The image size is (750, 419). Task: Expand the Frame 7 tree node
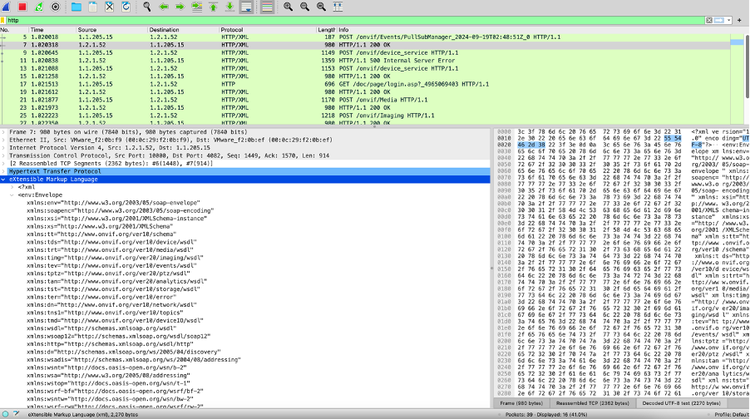tap(4, 131)
